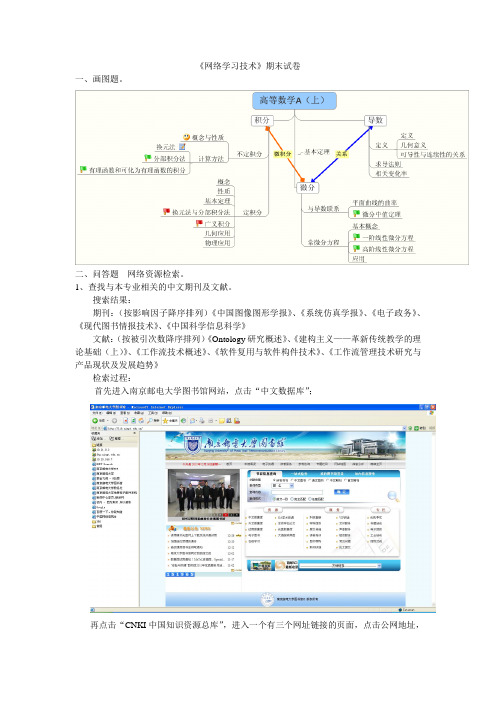
Task: Select the second tab in library search box
Action: pyautogui.click(x=299, y=473)
